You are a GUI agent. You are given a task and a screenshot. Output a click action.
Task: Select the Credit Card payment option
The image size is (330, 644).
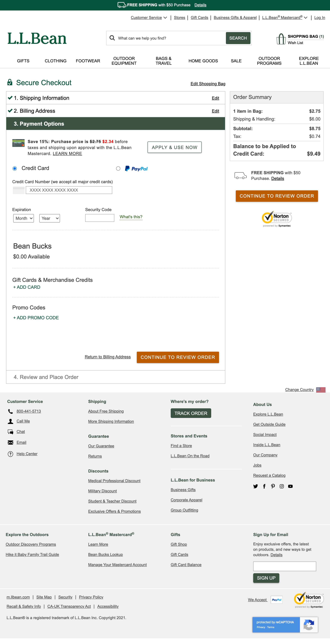[x=15, y=168]
